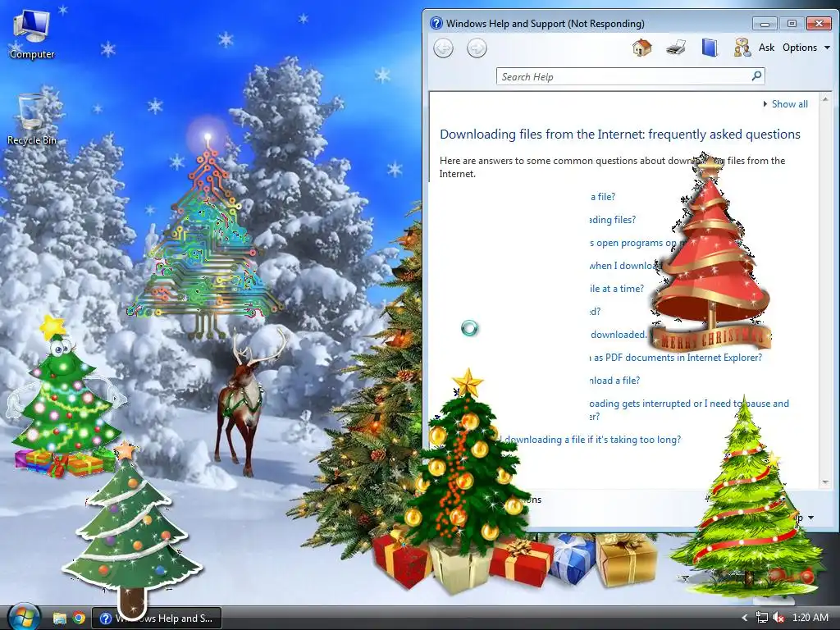
Task: Click the Search Help input field
Action: click(623, 76)
